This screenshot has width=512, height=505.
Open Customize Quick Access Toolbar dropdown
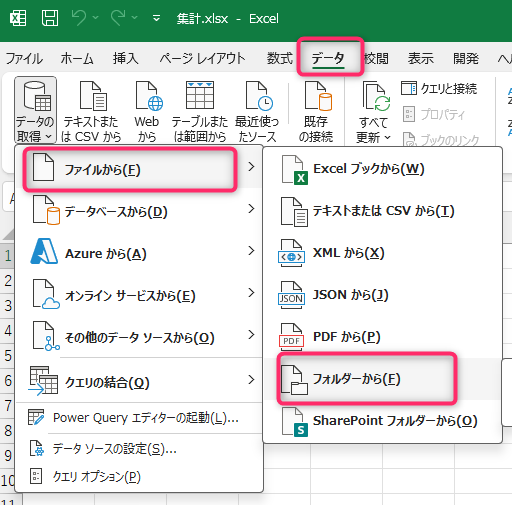pos(156,18)
